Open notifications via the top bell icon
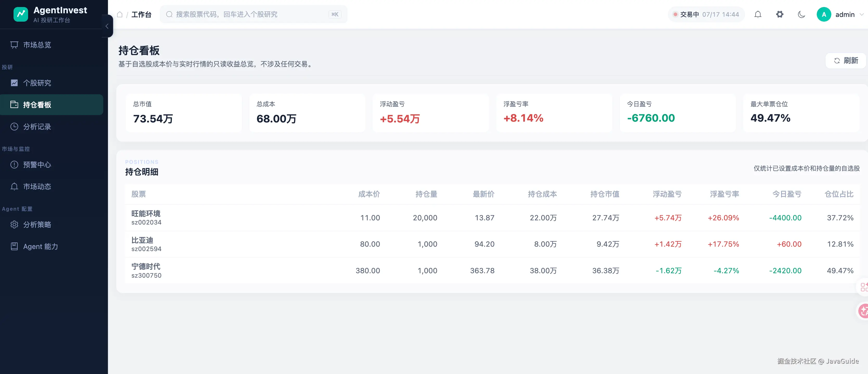Viewport: 868px width, 374px height. [x=758, y=15]
